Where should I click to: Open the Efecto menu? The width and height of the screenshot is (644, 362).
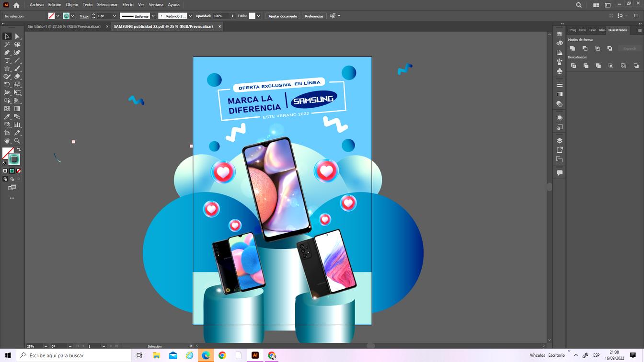click(128, 5)
